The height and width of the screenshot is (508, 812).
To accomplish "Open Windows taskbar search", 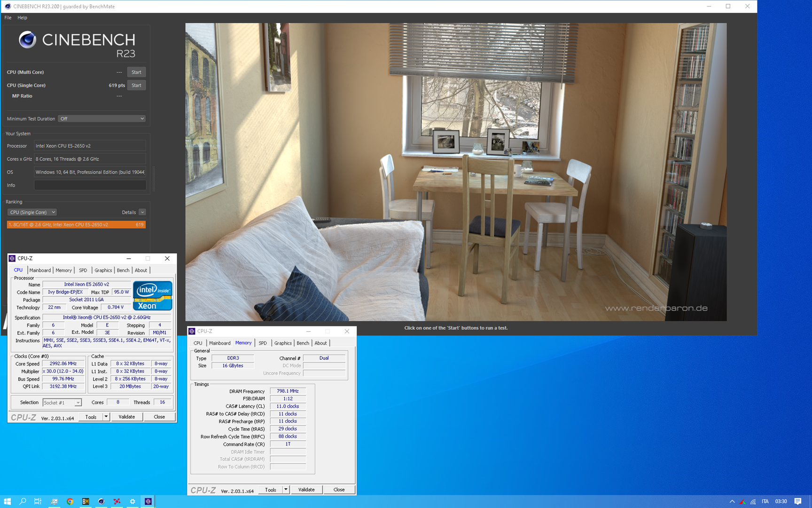I will click(23, 501).
